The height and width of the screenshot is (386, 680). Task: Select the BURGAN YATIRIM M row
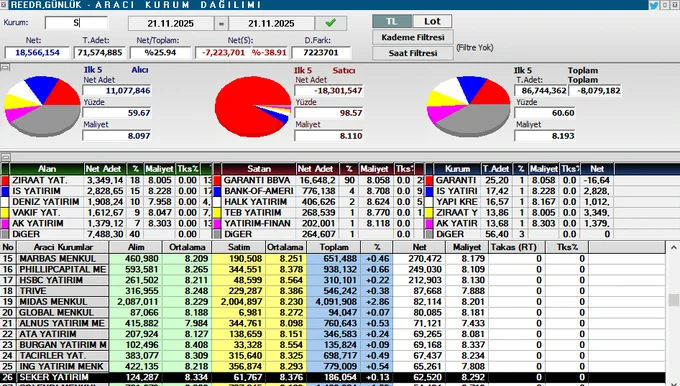point(333,345)
